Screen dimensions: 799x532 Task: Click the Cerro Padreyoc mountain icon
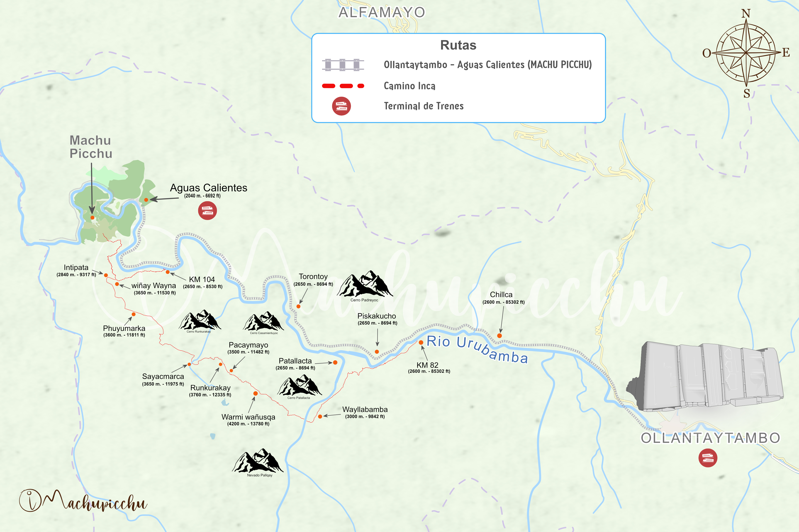[x=365, y=284]
